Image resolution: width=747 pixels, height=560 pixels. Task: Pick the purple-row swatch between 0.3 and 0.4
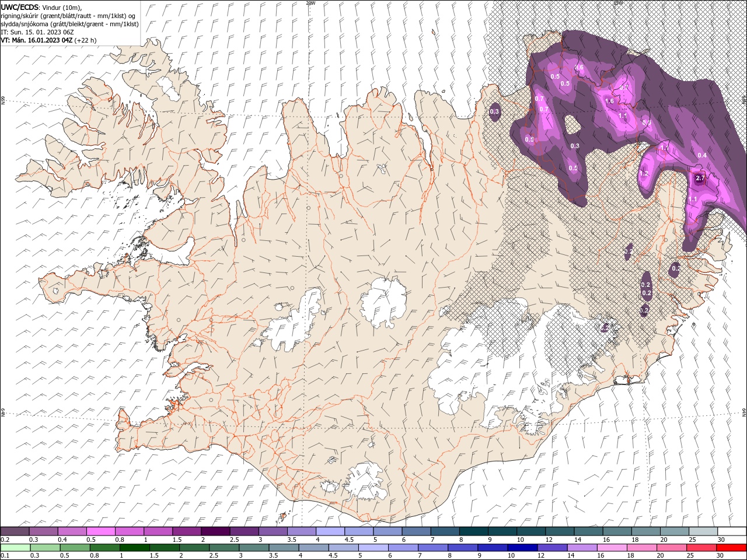pos(43,531)
